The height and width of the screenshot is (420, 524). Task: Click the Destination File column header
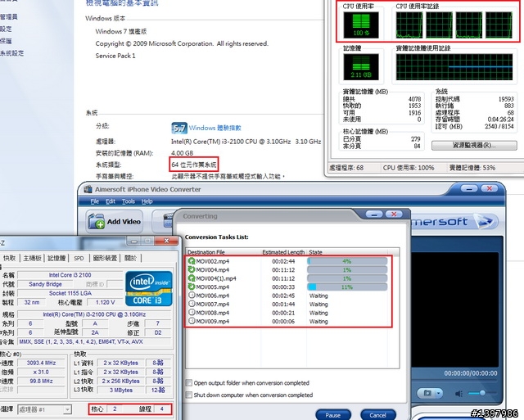[x=224, y=252]
